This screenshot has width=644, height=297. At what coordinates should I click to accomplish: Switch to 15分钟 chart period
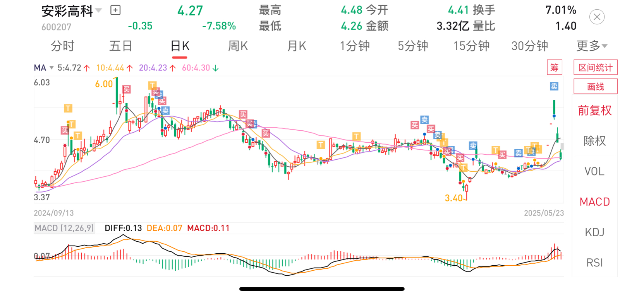[472, 46]
